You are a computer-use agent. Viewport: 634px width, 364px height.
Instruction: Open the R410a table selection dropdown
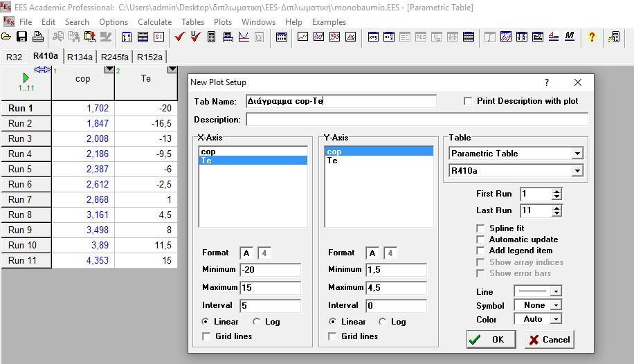[x=577, y=171]
